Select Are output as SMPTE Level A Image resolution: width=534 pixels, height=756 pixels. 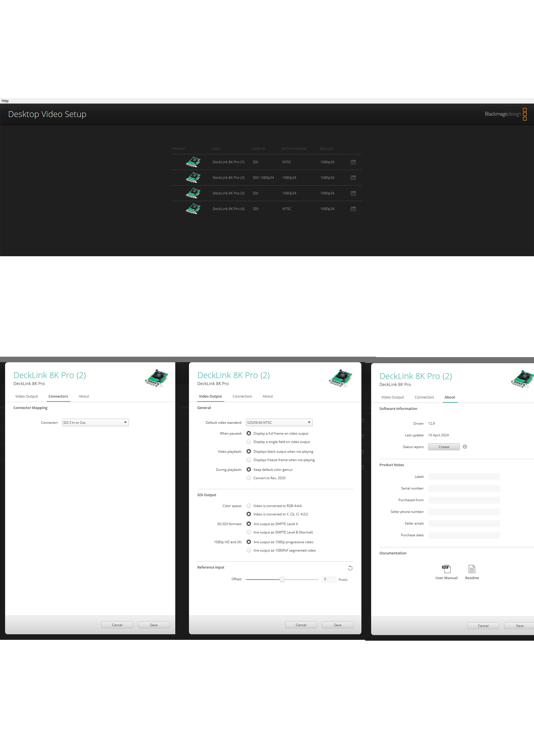click(249, 524)
